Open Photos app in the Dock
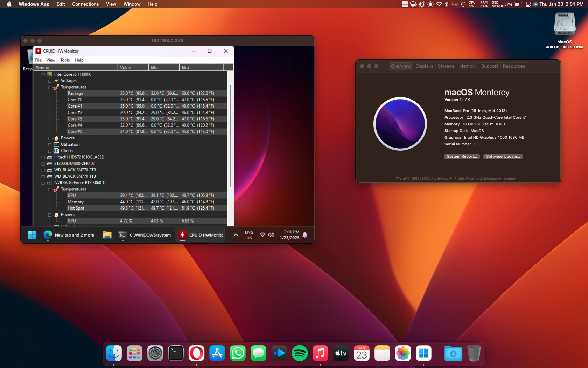The height and width of the screenshot is (368, 588). 403,353
